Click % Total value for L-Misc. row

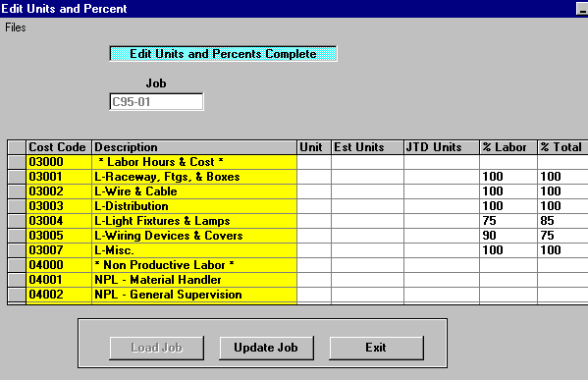pos(562,250)
